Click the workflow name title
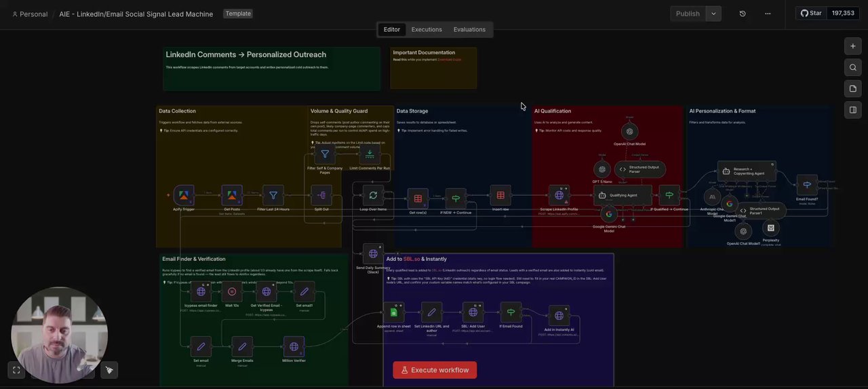The image size is (868, 389). click(136, 14)
